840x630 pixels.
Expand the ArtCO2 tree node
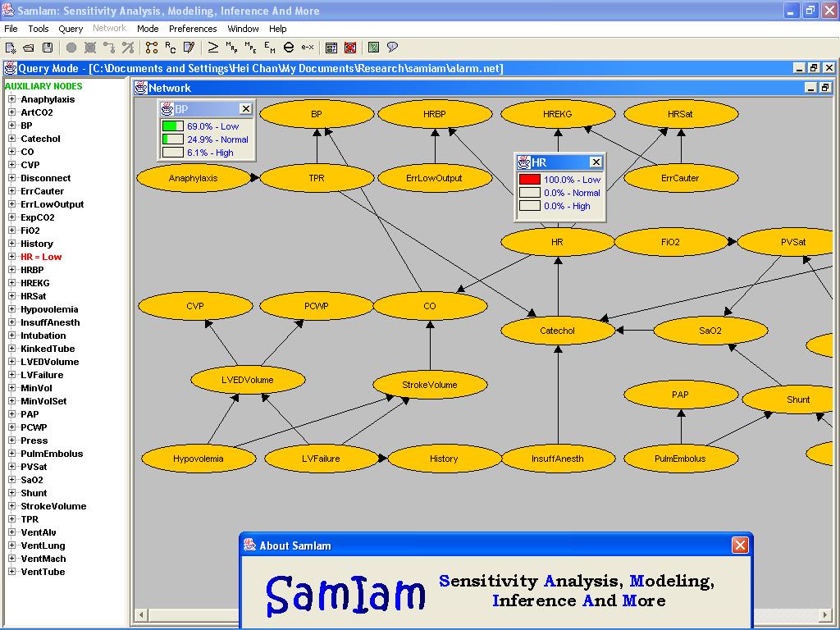click(x=11, y=112)
